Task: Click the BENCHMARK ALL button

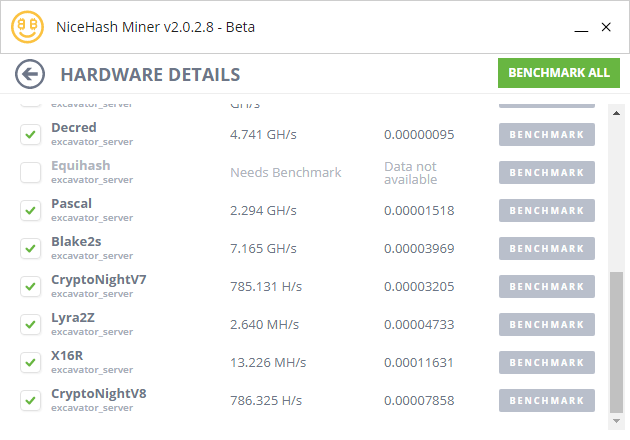Action: [559, 73]
